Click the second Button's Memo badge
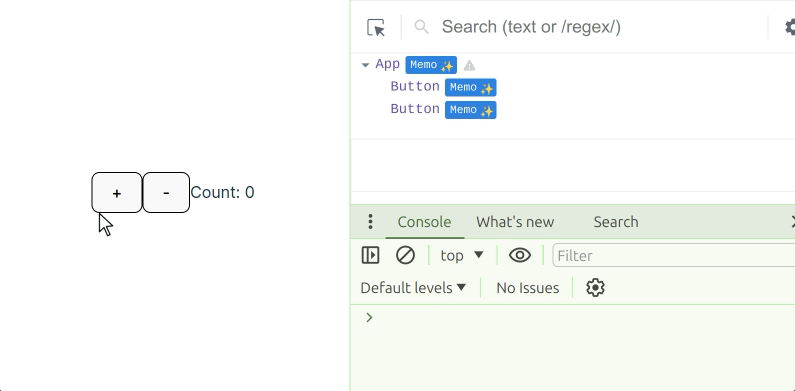The width and height of the screenshot is (795, 391). [x=471, y=110]
